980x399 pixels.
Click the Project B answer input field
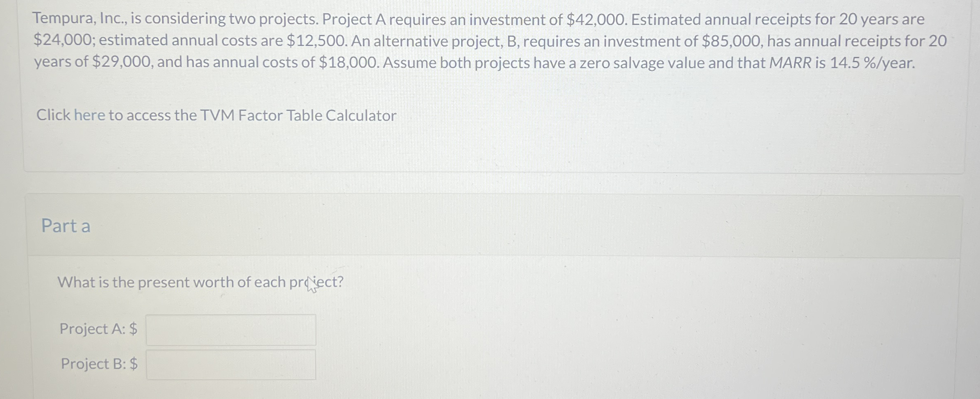pyautogui.click(x=231, y=365)
